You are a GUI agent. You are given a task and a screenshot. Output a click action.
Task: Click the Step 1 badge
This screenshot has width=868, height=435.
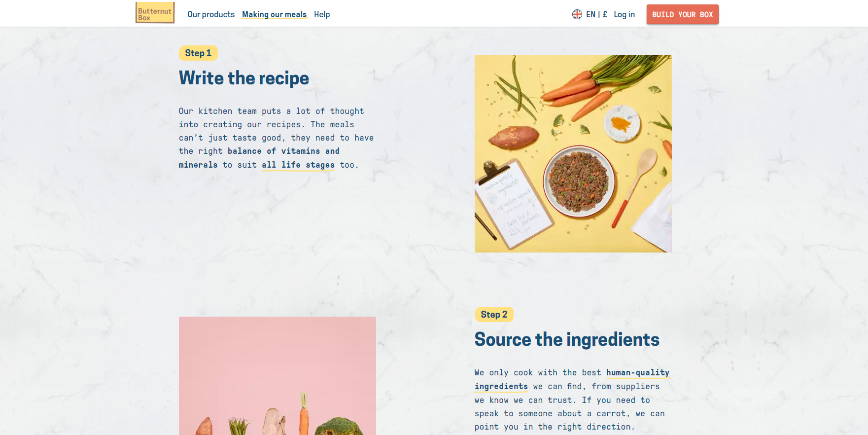198,53
